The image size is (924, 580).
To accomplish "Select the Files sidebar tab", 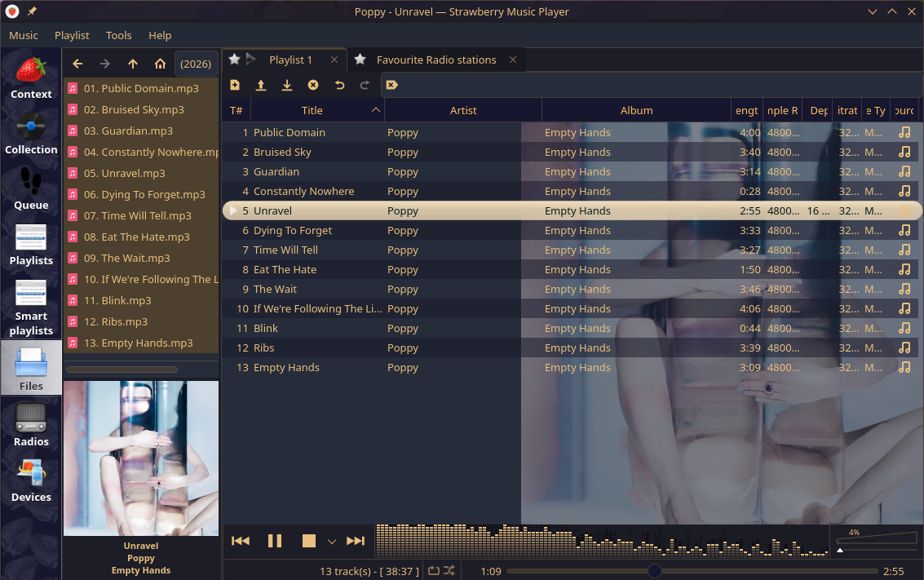I will [31, 368].
